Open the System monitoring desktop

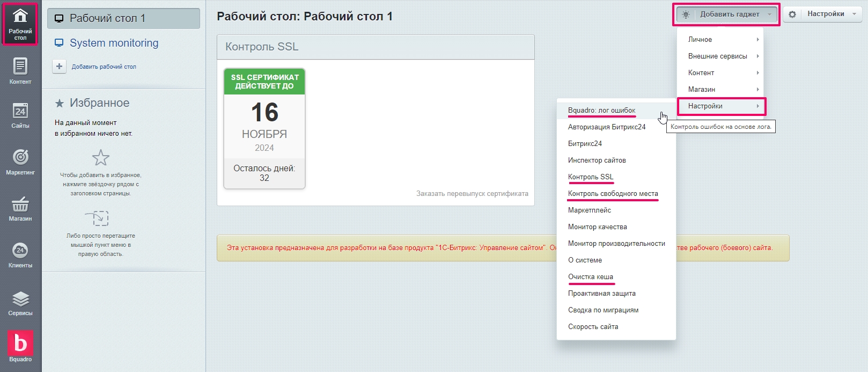(x=114, y=43)
